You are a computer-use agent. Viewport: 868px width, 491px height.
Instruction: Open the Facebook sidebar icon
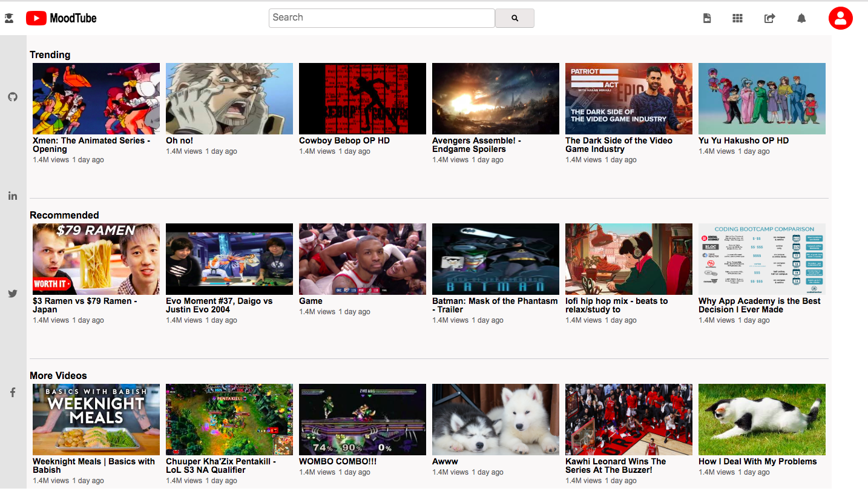tap(13, 392)
